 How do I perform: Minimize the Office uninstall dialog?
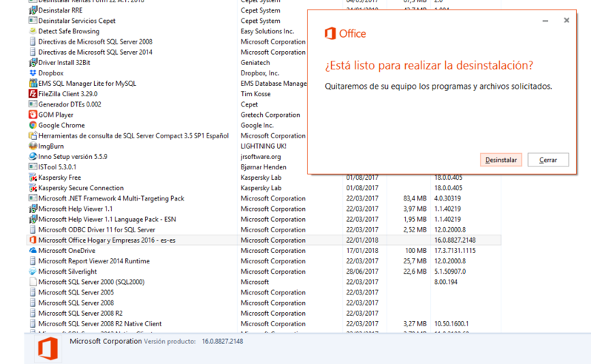point(545,21)
